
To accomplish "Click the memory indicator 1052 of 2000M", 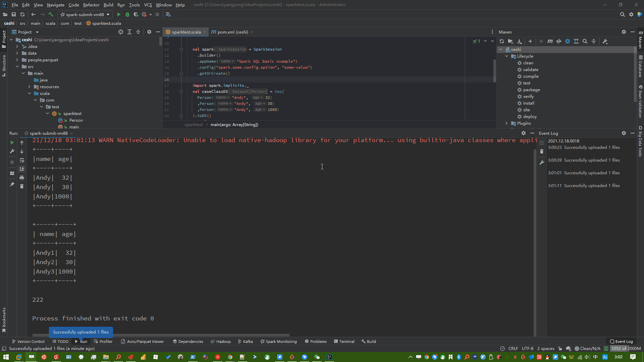I will pyautogui.click(x=625, y=349).
